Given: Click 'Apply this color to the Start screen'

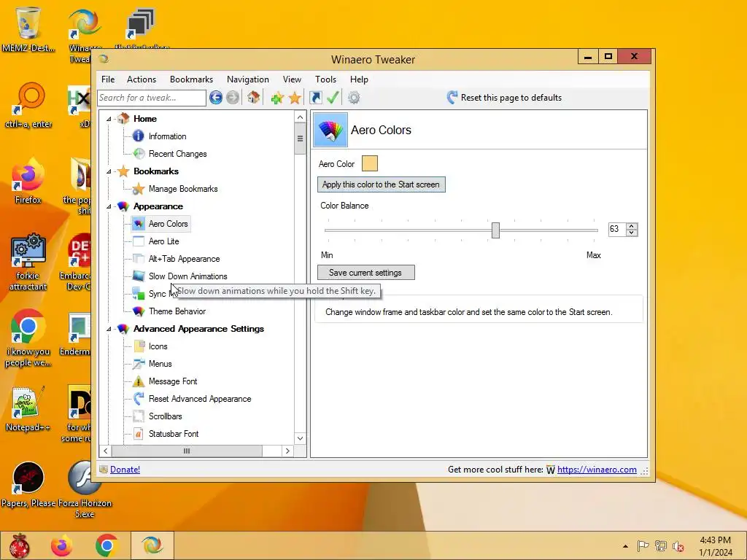Looking at the screenshot, I should 381,184.
